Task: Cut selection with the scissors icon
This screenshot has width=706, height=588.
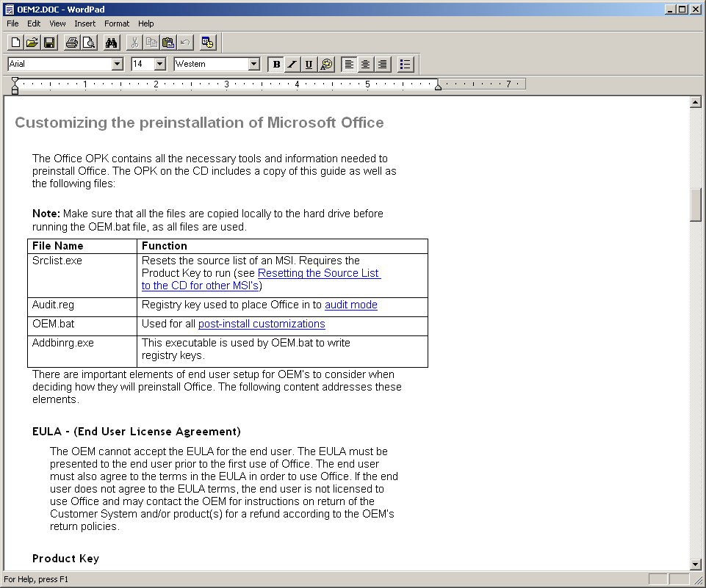Action: (x=134, y=43)
